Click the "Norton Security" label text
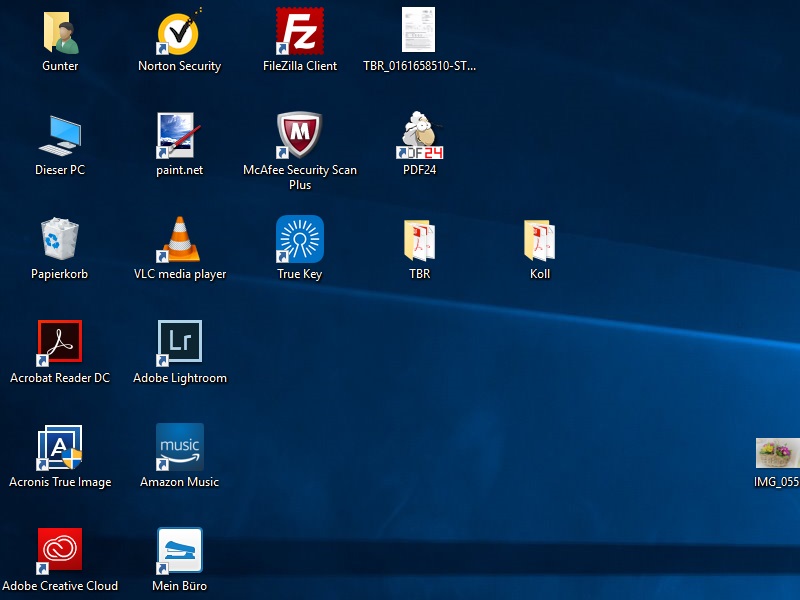 click(x=180, y=66)
